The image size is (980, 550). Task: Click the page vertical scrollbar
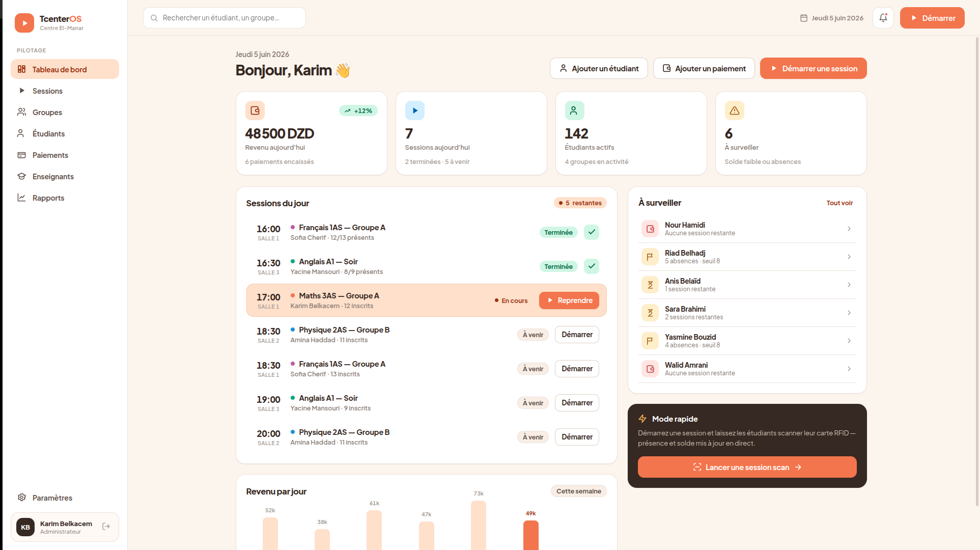tap(977, 272)
